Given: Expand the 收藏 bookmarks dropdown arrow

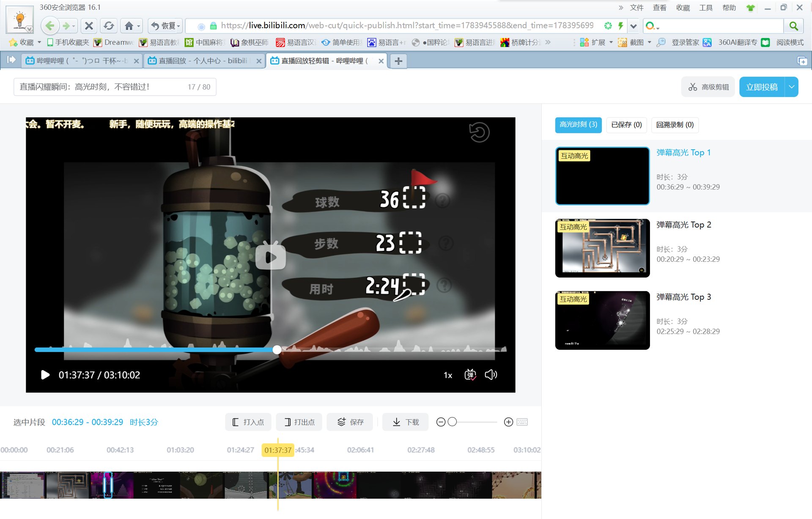Looking at the screenshot, I should click(39, 42).
